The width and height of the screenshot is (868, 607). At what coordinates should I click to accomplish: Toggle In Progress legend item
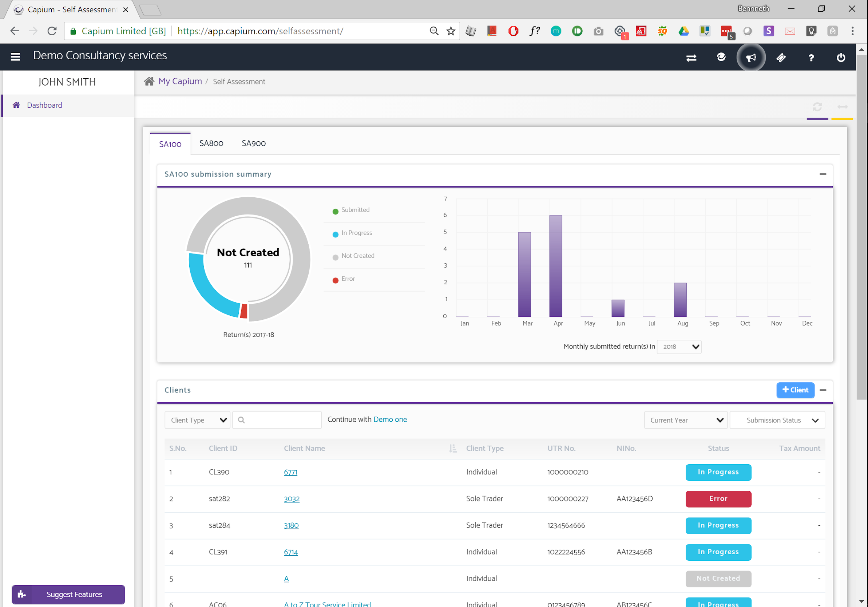(x=356, y=233)
